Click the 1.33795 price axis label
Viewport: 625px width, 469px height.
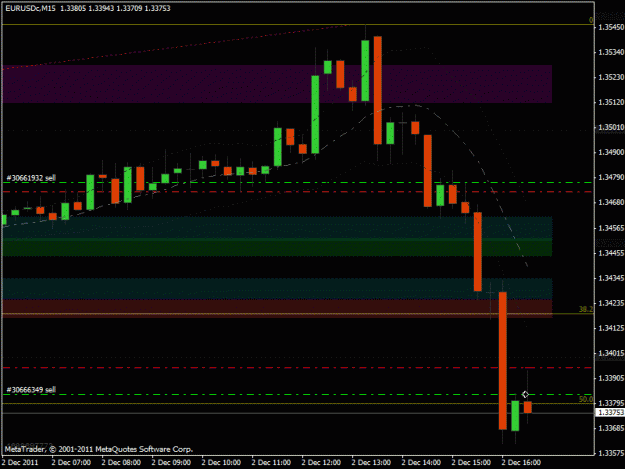pyautogui.click(x=611, y=403)
